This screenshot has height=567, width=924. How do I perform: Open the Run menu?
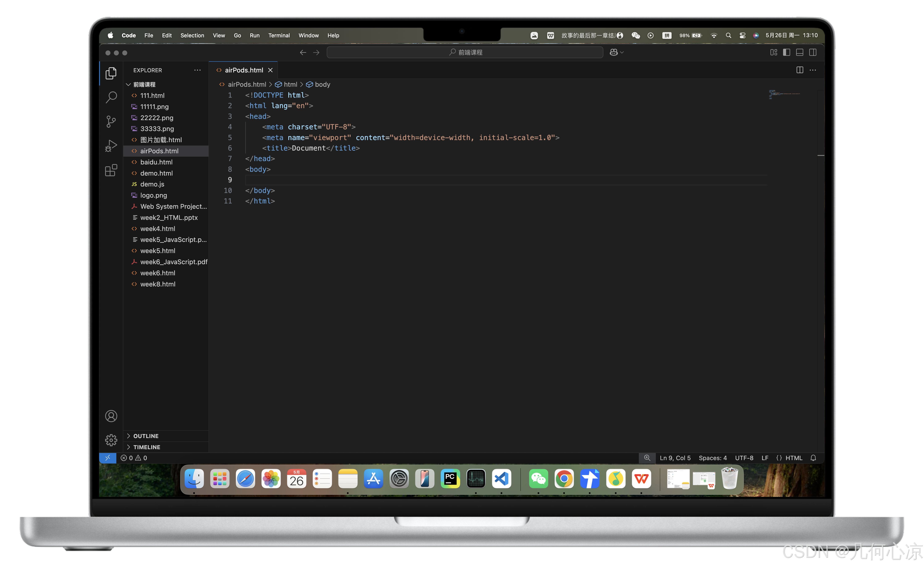coord(255,35)
